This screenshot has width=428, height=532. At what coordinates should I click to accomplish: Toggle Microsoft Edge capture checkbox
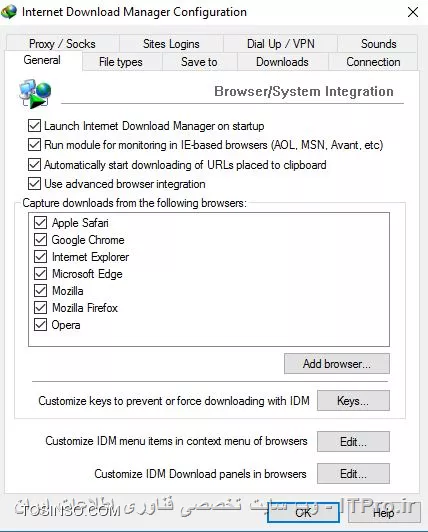click(40, 274)
